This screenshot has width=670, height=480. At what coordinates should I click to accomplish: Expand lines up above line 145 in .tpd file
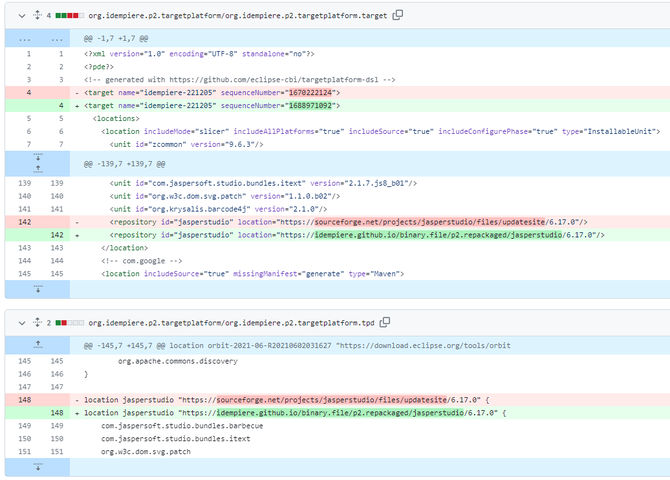pyautogui.click(x=38, y=345)
